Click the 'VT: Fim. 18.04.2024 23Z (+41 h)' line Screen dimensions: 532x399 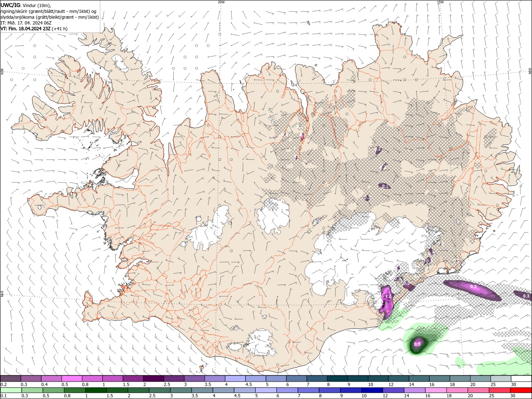click(34, 29)
